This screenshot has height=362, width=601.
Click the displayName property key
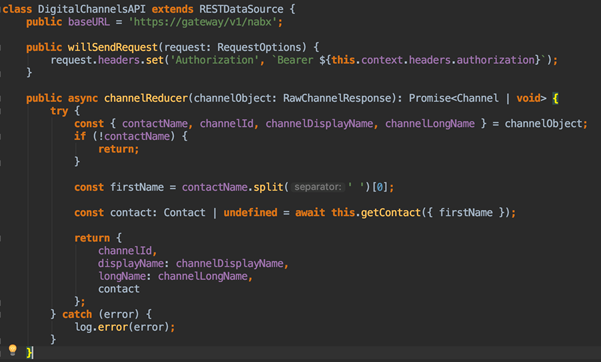[x=131, y=263]
